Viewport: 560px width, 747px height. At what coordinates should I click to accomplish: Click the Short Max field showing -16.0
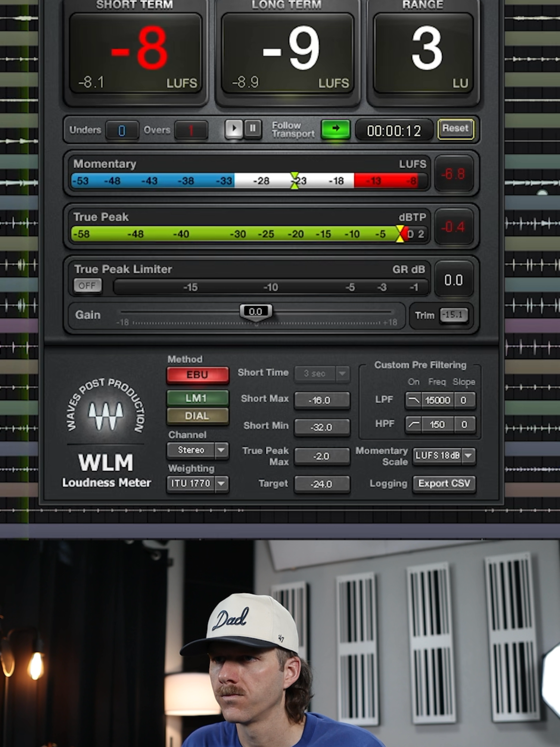pyautogui.click(x=322, y=400)
